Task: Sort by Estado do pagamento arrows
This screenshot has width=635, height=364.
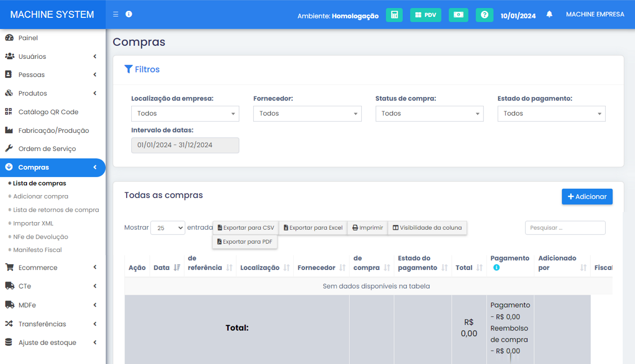Action: click(444, 267)
